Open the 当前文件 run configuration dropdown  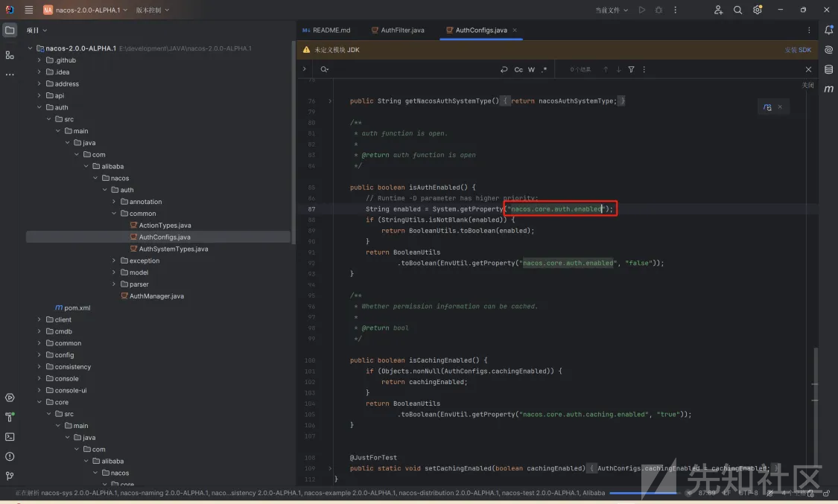pos(612,10)
